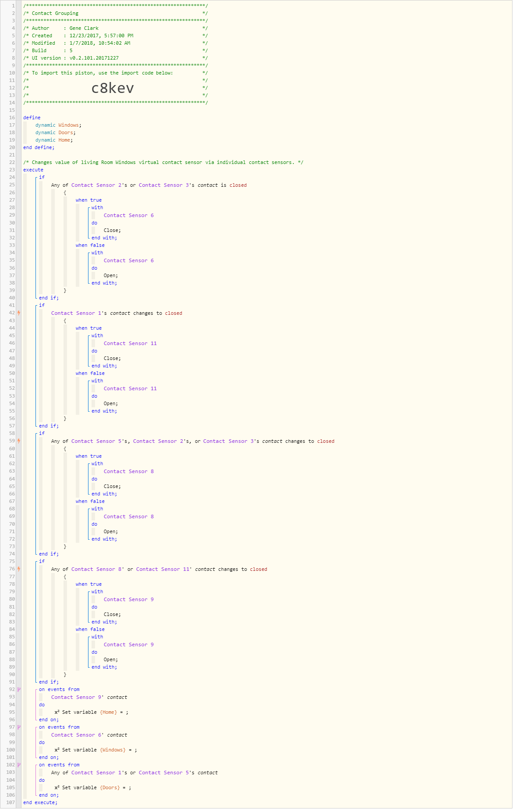Click the event subscription icon beside line 102
Image resolution: width=516 pixels, height=812 pixels.
[x=19, y=765]
